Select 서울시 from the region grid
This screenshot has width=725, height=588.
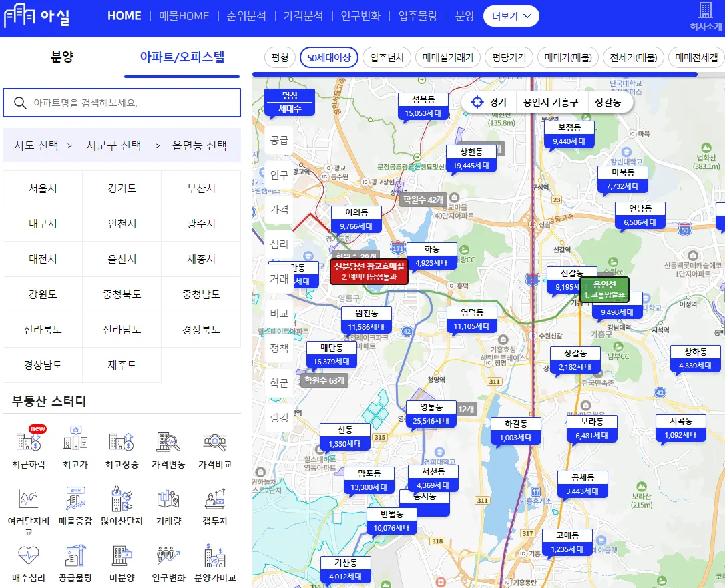pos(43,188)
